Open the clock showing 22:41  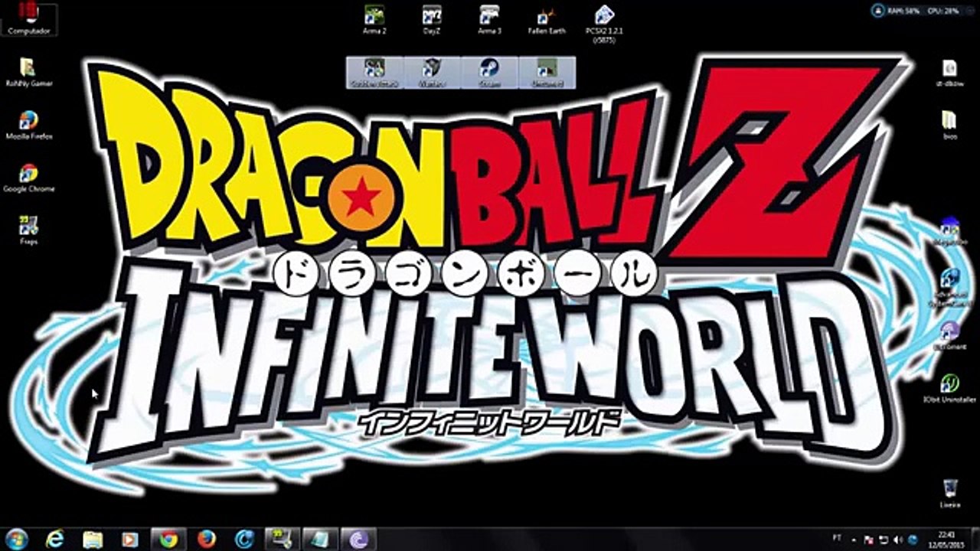click(945, 539)
